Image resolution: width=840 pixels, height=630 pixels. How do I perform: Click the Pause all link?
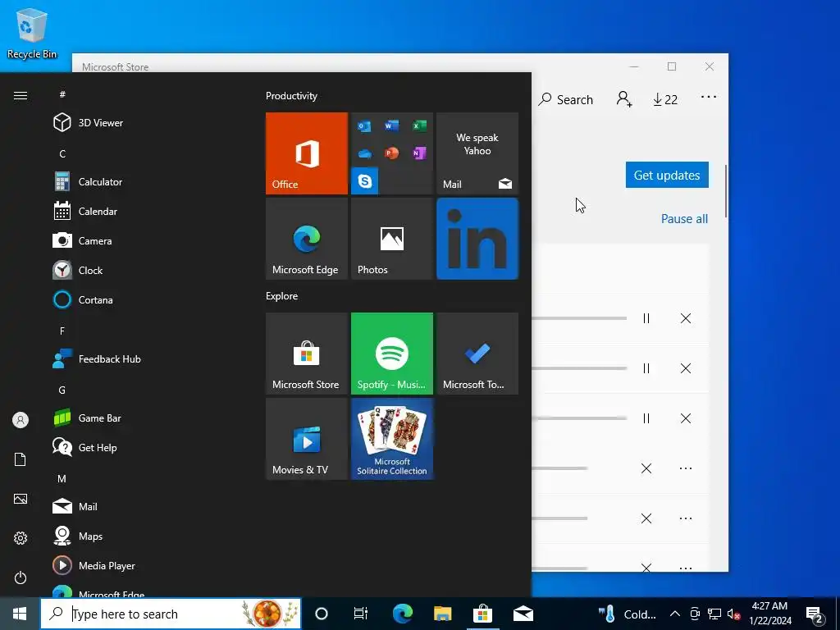point(684,218)
